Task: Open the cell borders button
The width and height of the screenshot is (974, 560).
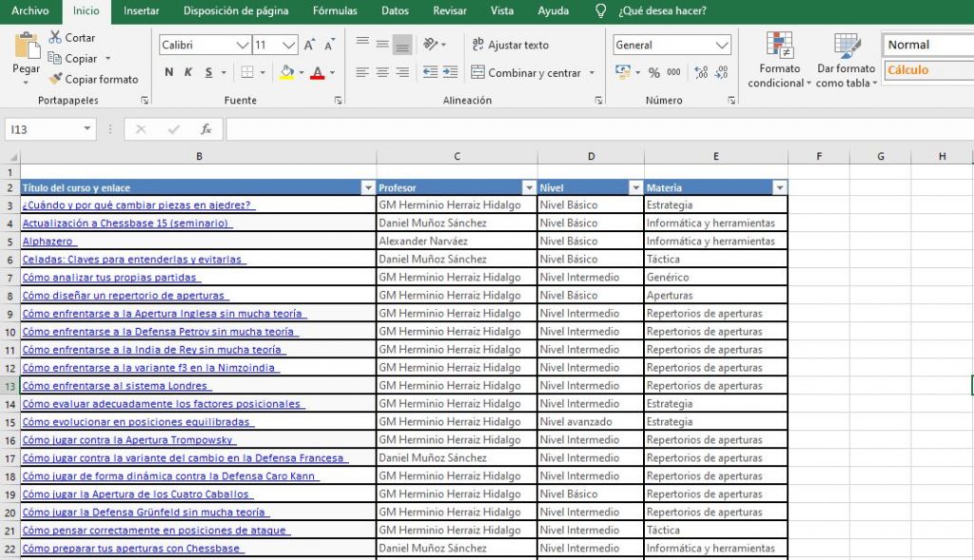Action: pos(247,72)
